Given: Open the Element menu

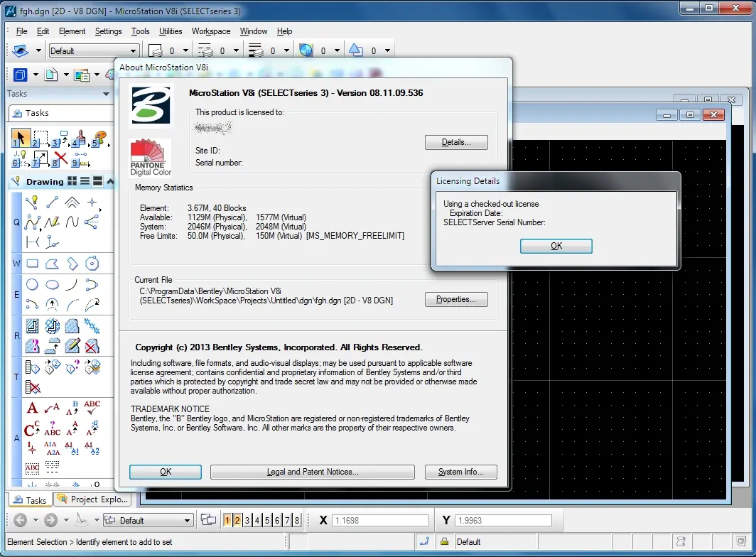Looking at the screenshot, I should [x=72, y=31].
